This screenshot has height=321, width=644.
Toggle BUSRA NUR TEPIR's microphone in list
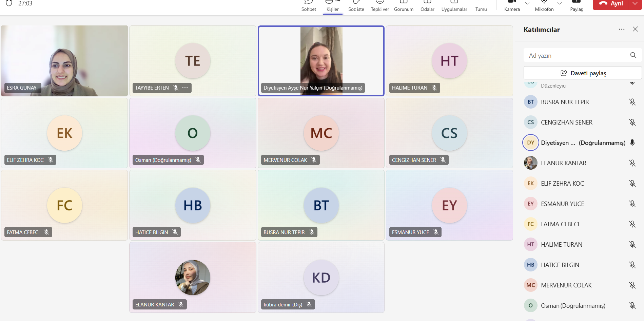pyautogui.click(x=632, y=102)
